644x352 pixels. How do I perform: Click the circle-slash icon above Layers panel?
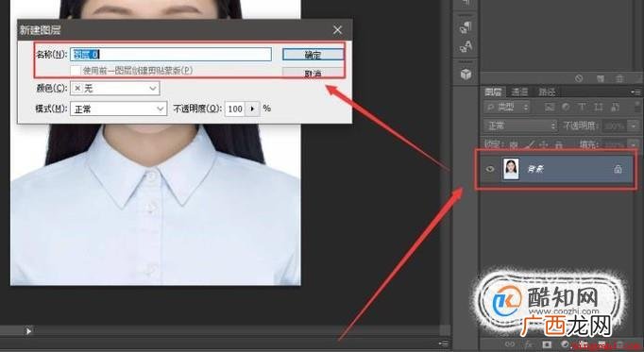pos(579,78)
